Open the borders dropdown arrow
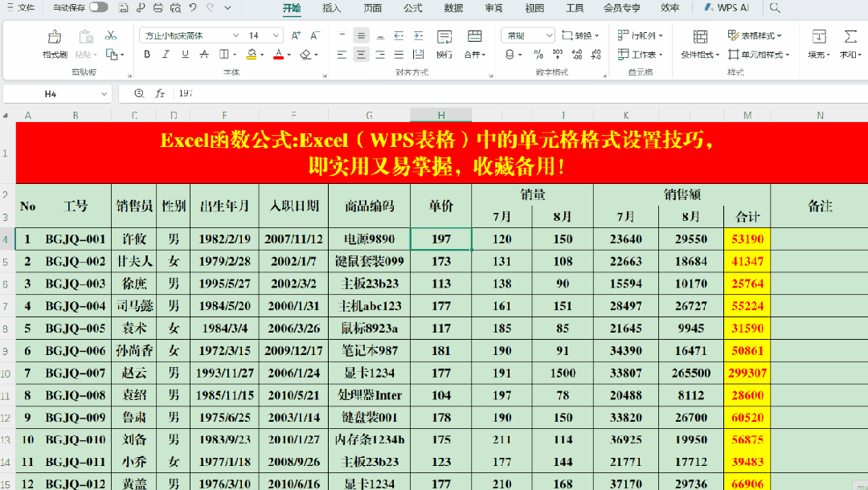This screenshot has height=490, width=868. click(235, 55)
